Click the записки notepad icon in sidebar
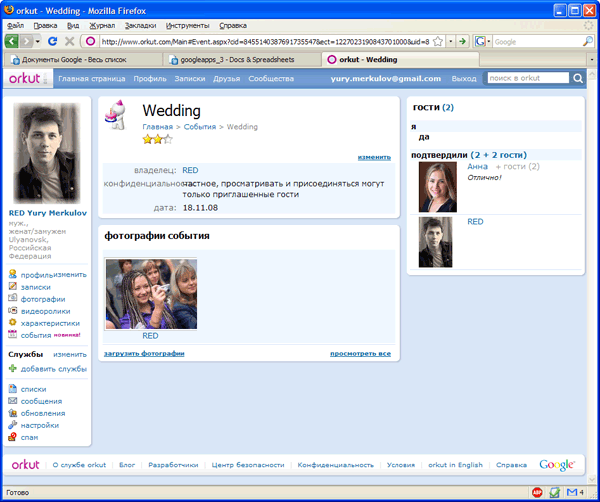 coord(13,286)
